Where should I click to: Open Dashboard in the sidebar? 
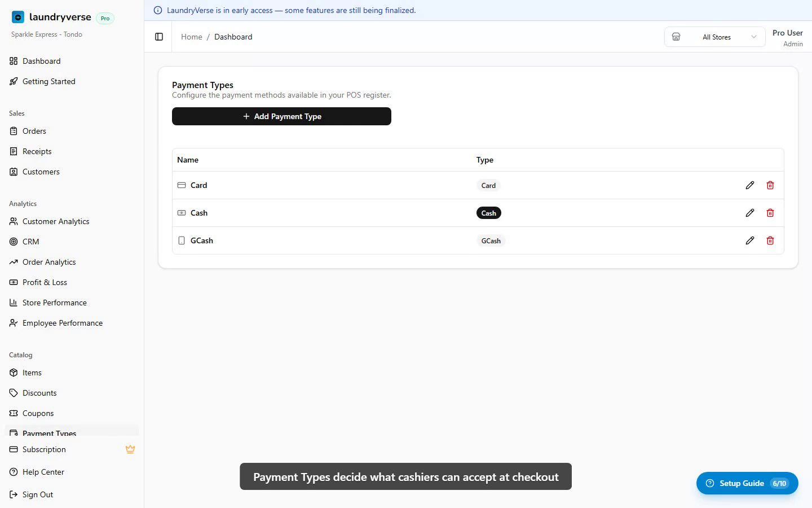point(72,61)
